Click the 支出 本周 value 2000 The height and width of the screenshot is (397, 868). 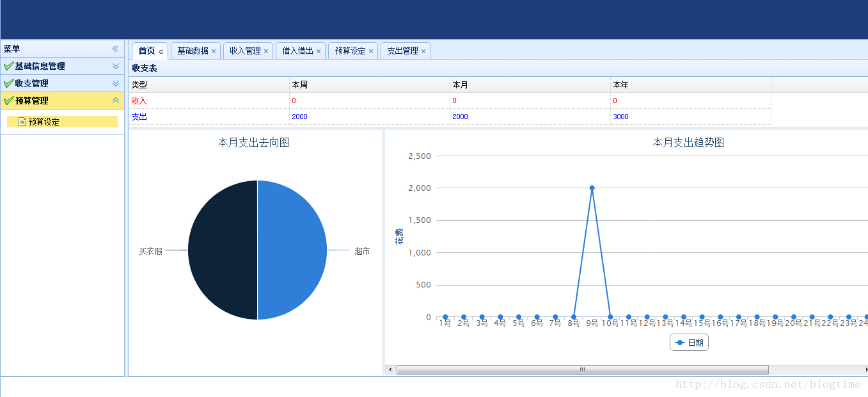(299, 117)
